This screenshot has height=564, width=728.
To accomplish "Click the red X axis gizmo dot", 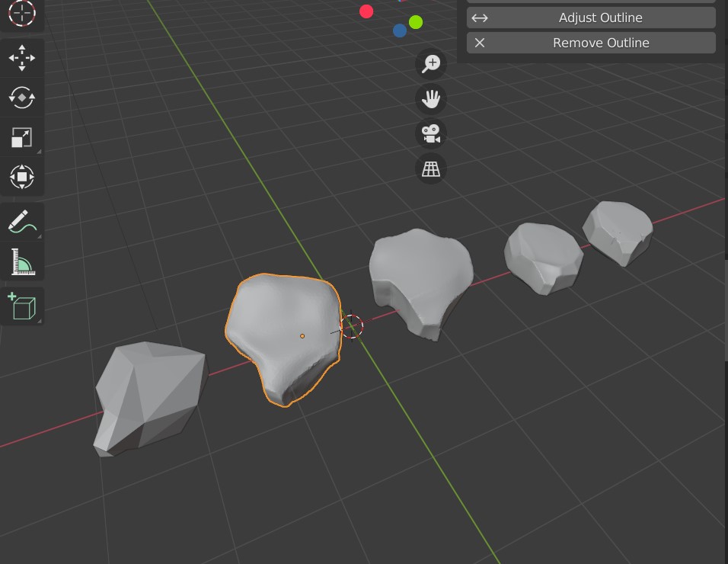I will 366,11.
